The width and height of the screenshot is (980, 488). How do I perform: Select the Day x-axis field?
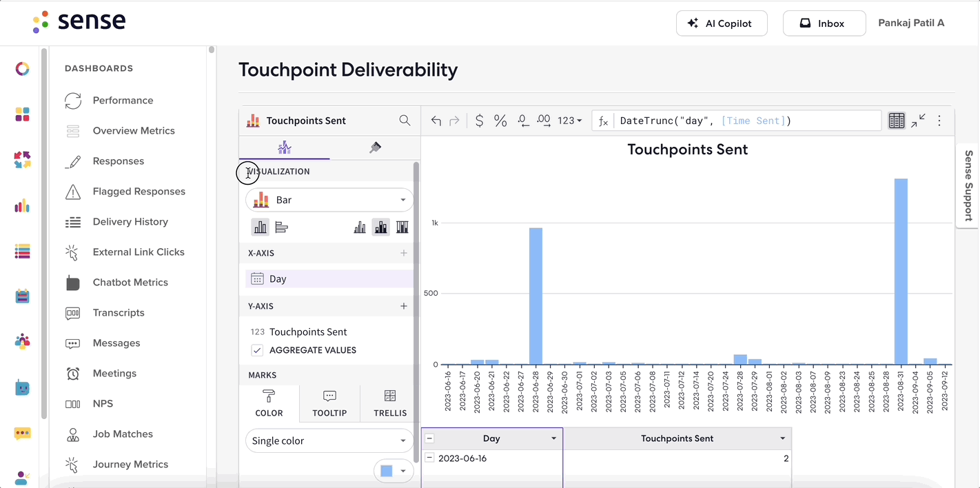[329, 278]
